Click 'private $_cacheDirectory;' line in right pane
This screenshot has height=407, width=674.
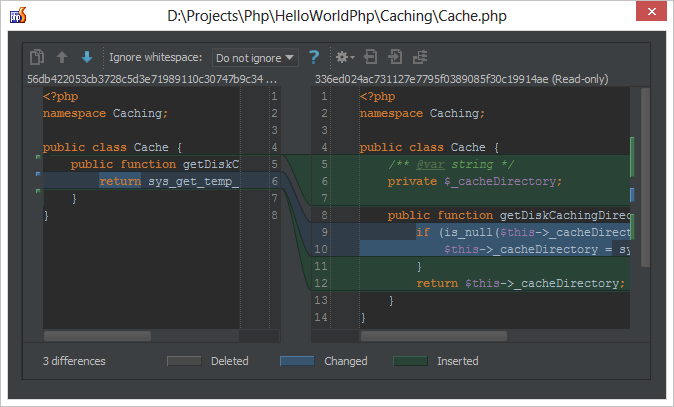click(x=475, y=181)
